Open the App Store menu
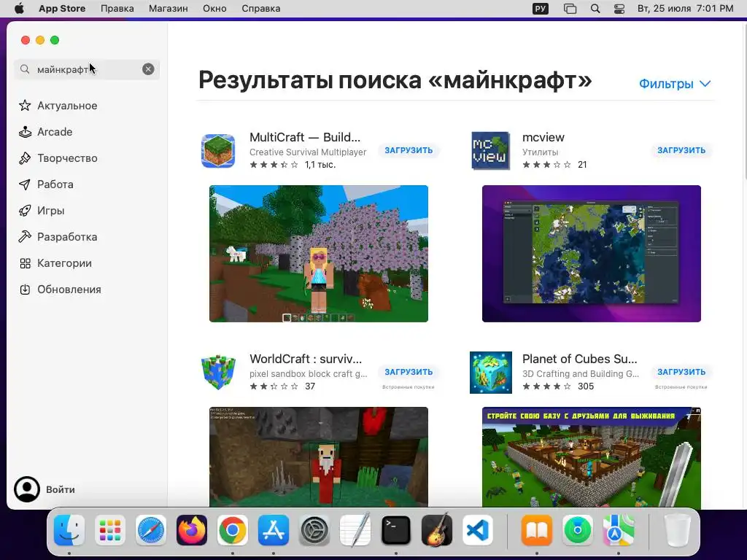747x560 pixels. coord(62,9)
